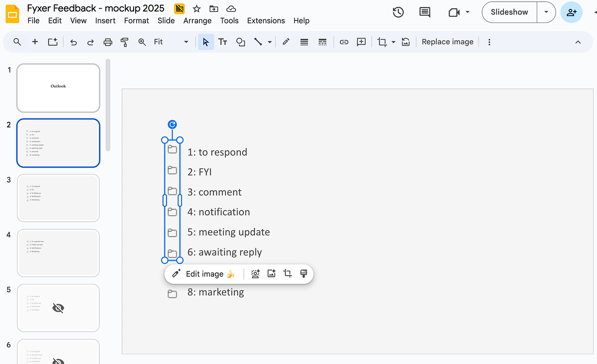The image size is (597, 364).
Task: Collapse the toolbar menus with chevron
Action: point(578,42)
